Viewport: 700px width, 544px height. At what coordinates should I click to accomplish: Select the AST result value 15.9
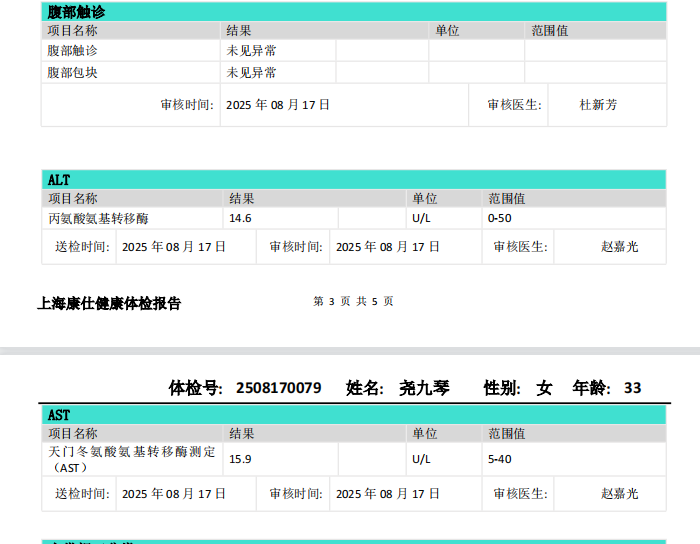click(241, 460)
